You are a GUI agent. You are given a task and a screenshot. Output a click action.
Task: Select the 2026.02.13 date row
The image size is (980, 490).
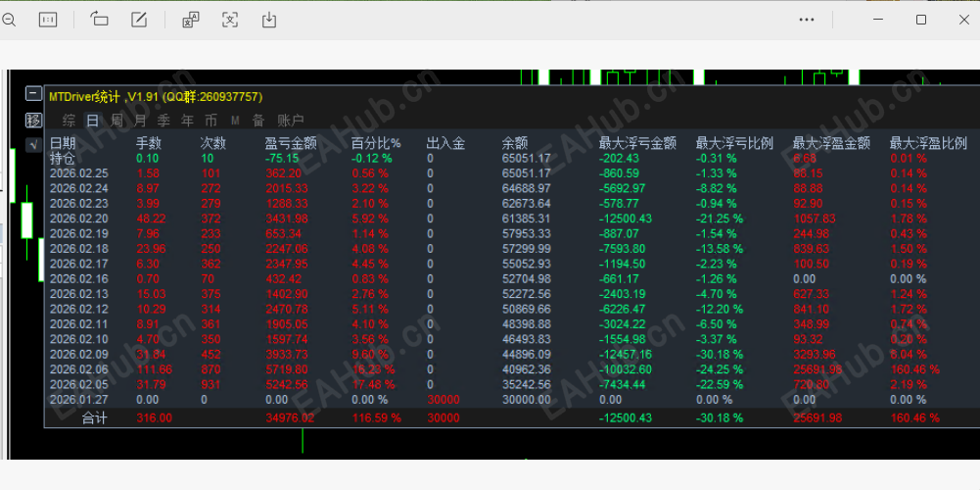point(78,294)
